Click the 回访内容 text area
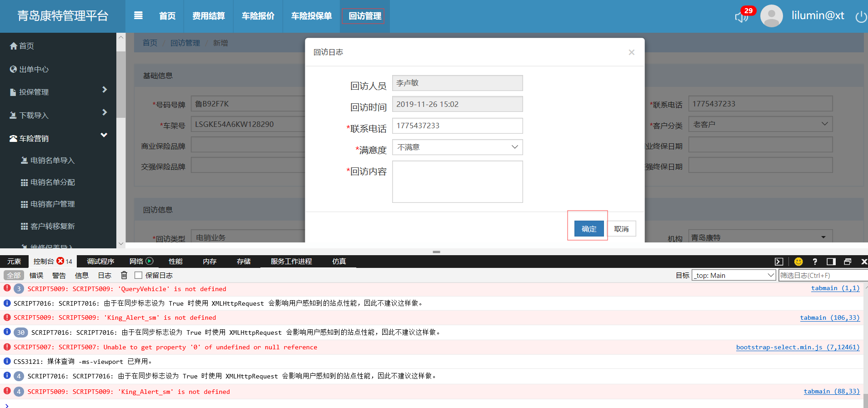The width and height of the screenshot is (868, 408). (x=457, y=181)
